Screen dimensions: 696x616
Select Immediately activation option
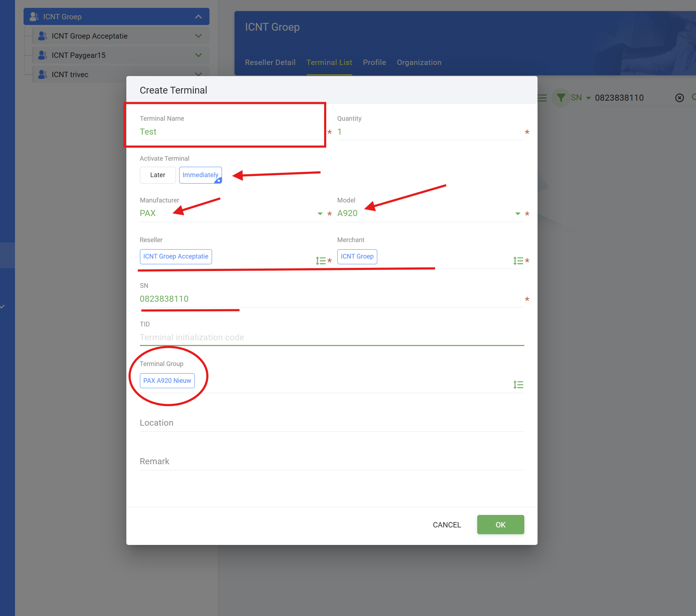200,175
